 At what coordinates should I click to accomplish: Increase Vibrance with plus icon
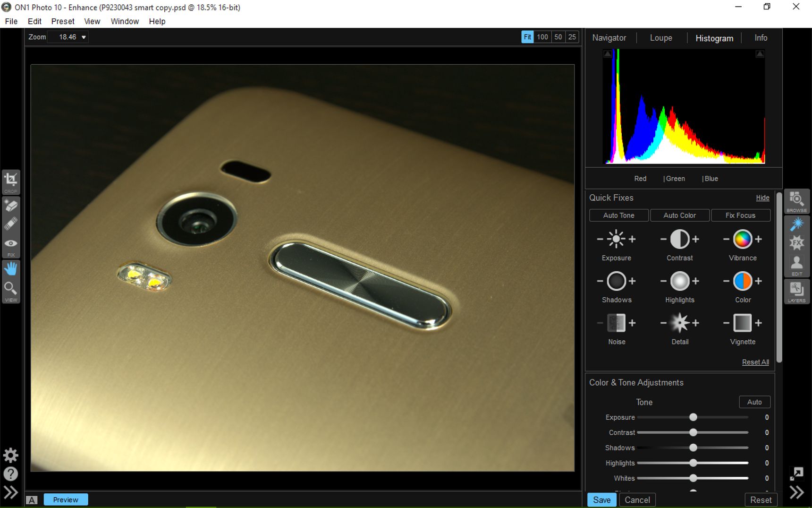[x=758, y=239]
